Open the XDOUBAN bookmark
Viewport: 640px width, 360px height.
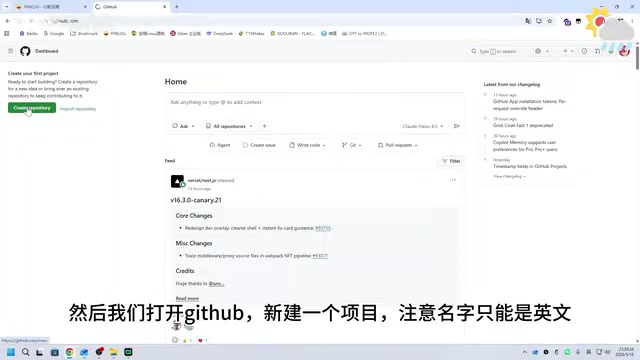click(293, 33)
